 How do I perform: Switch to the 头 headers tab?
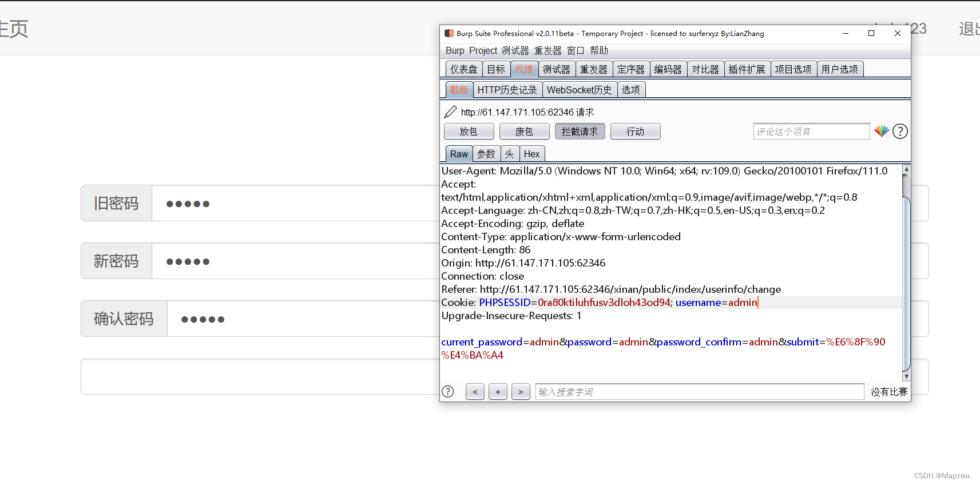point(510,154)
